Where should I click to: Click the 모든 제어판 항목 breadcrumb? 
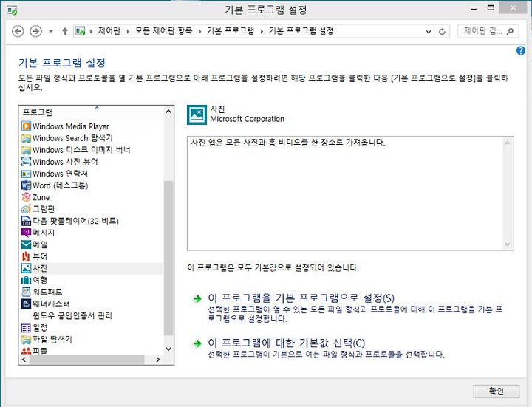163,31
